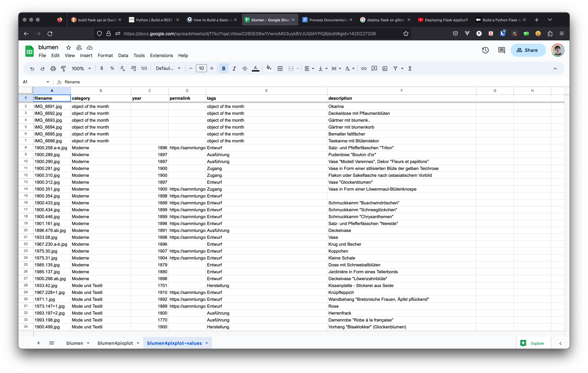Image resolution: width=588 pixels, height=373 pixels.
Task: Open the fill color picker
Action: pos(269,69)
